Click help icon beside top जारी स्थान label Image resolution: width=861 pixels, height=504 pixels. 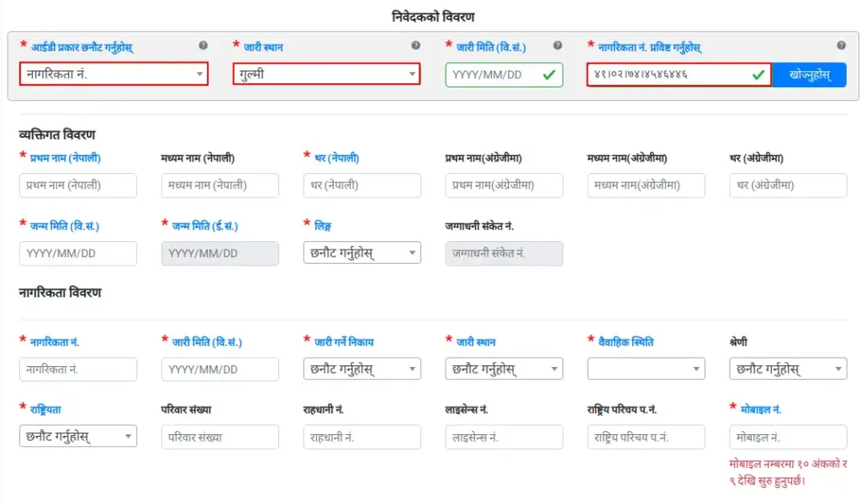tap(415, 46)
